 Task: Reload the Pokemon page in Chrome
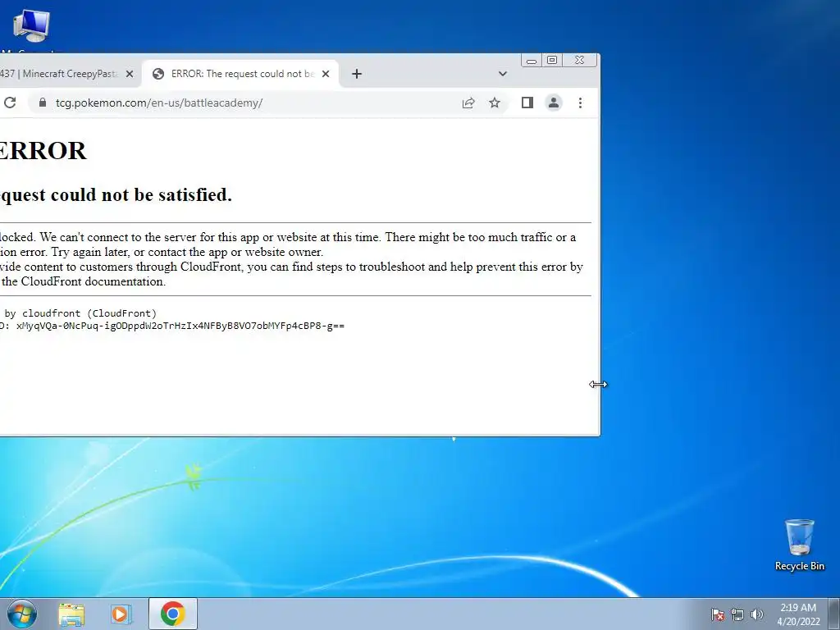click(x=10, y=103)
